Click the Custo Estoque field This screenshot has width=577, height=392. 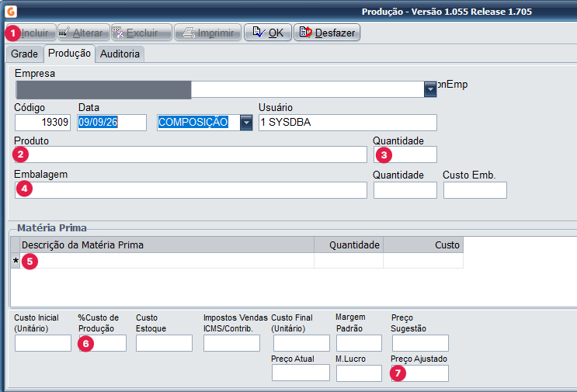pyautogui.click(x=164, y=343)
